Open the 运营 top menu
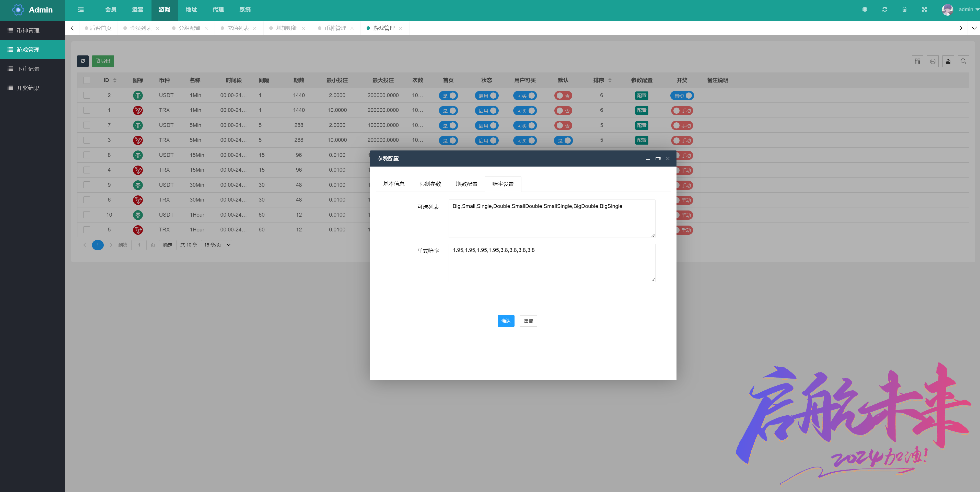980x492 pixels. [138, 9]
